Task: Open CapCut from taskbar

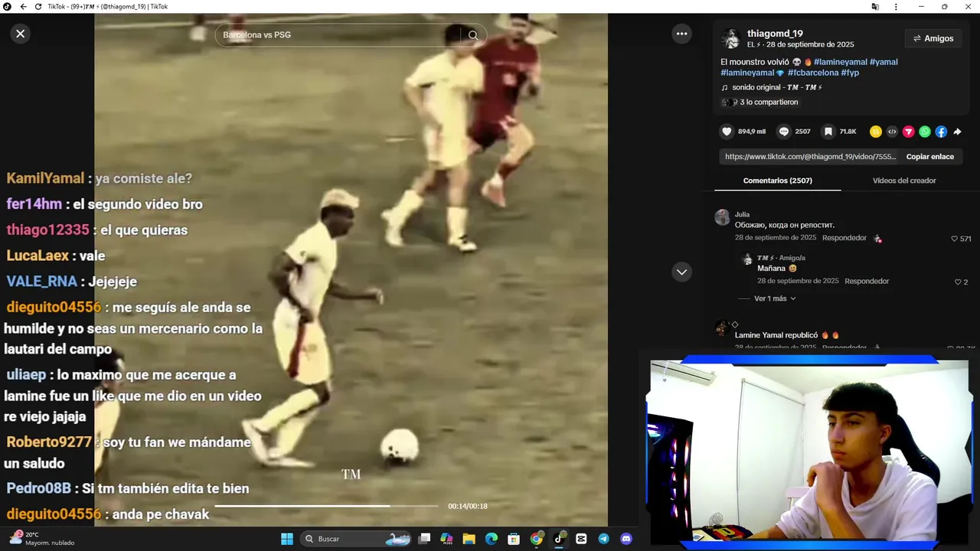Action: [x=581, y=539]
